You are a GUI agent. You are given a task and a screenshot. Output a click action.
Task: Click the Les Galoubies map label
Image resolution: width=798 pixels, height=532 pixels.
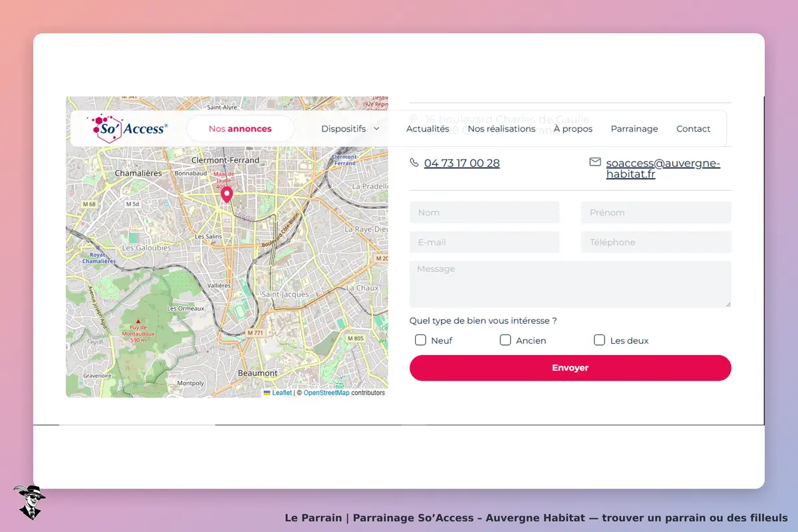coord(147,248)
